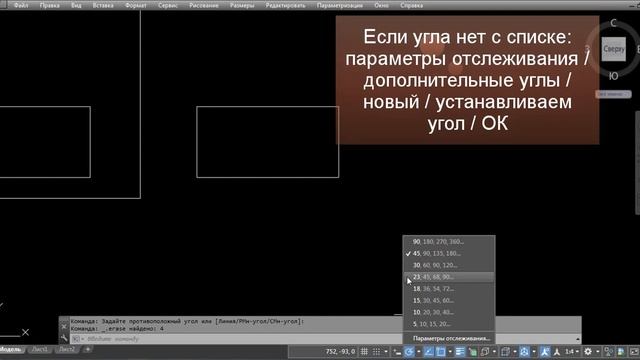Switch to Лист1 layout tab
This screenshot has width=640, height=360.
pyautogui.click(x=40, y=349)
